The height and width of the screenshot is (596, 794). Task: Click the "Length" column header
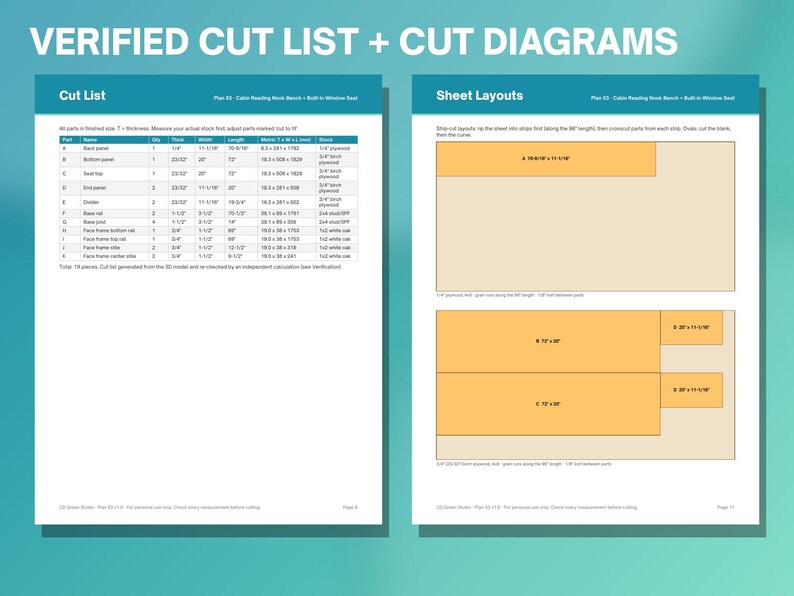[x=236, y=140]
